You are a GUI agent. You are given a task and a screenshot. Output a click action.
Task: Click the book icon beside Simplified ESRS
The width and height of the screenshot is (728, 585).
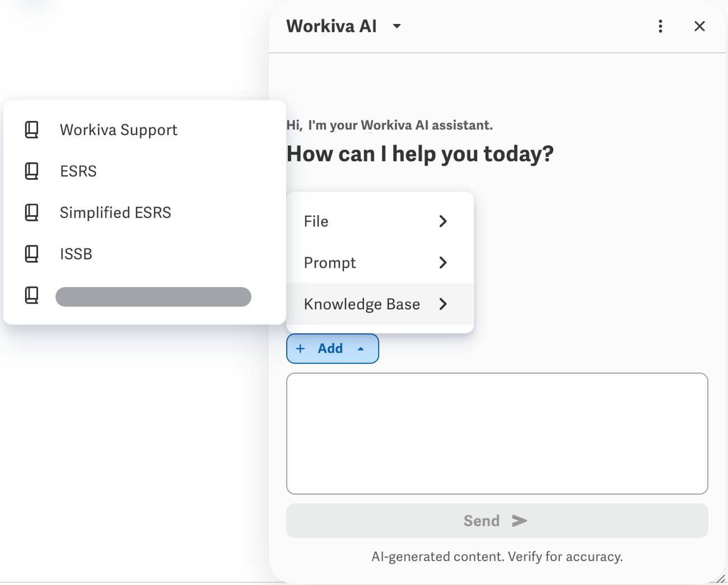coord(32,212)
